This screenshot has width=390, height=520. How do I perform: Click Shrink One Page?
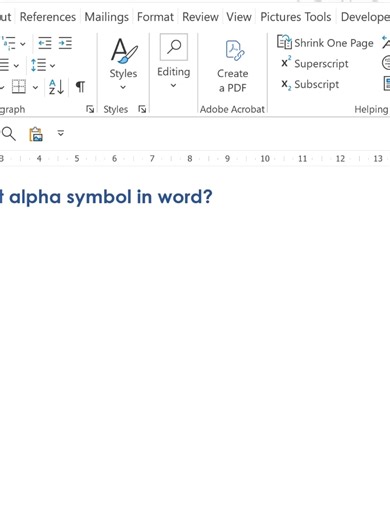[325, 43]
